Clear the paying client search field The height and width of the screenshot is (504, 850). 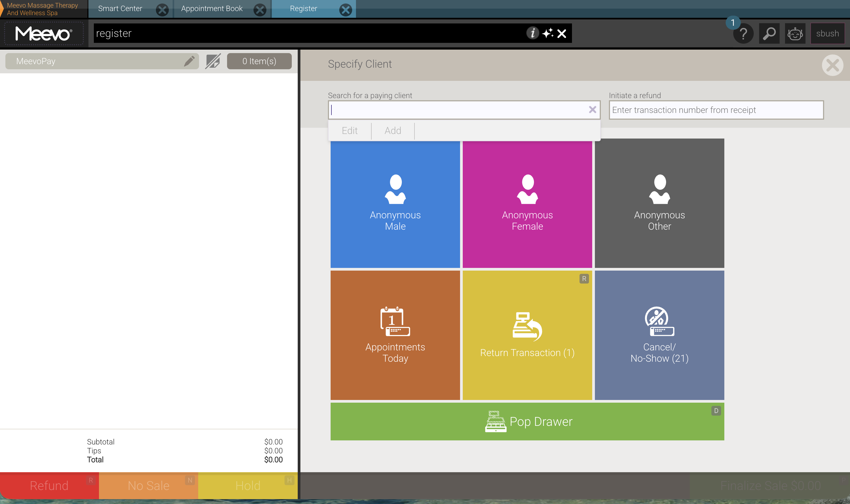pos(592,110)
